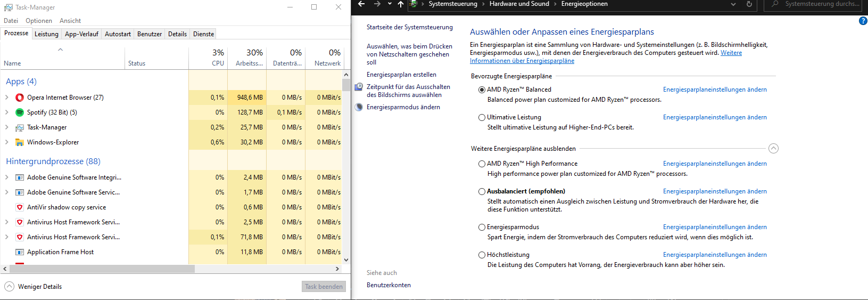868x300 pixels.
Task: Open the Optionen menu
Action: pos(39,21)
